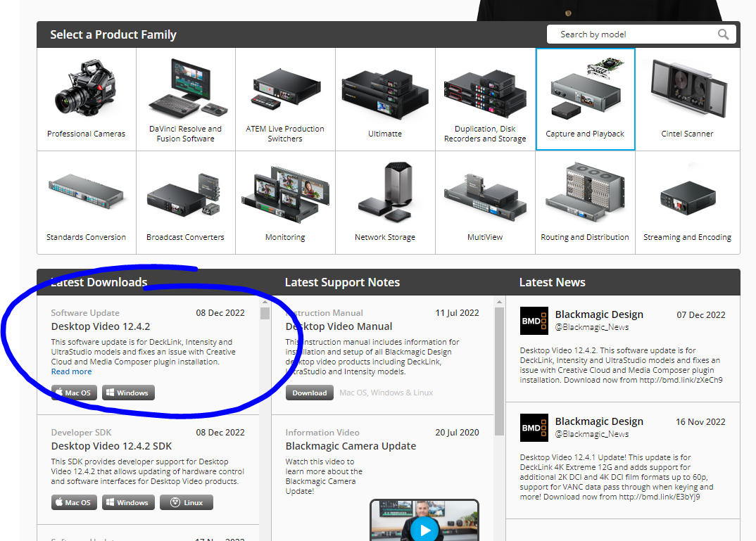Click the 11 Jul 2022 date text
Screen dimensions: 756x541
pyautogui.click(x=457, y=313)
